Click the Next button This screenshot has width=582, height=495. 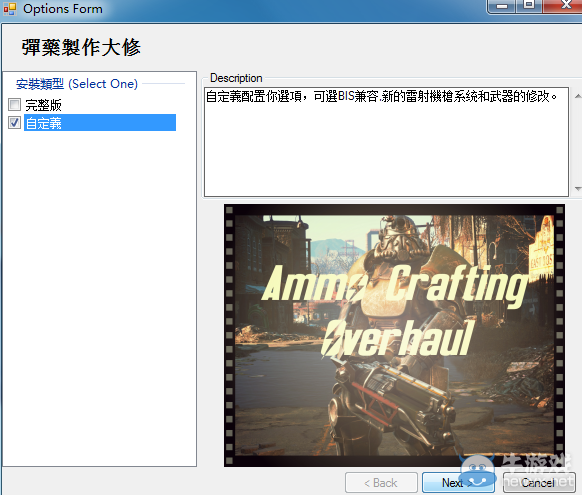pyautogui.click(x=458, y=482)
